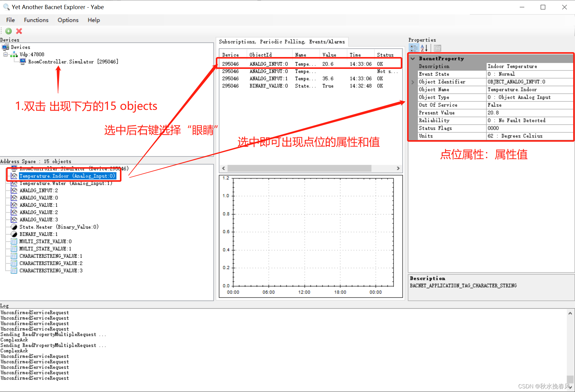Screen dimensions: 575x392
Task: Click the red remove device X icon
Action: coord(19,31)
